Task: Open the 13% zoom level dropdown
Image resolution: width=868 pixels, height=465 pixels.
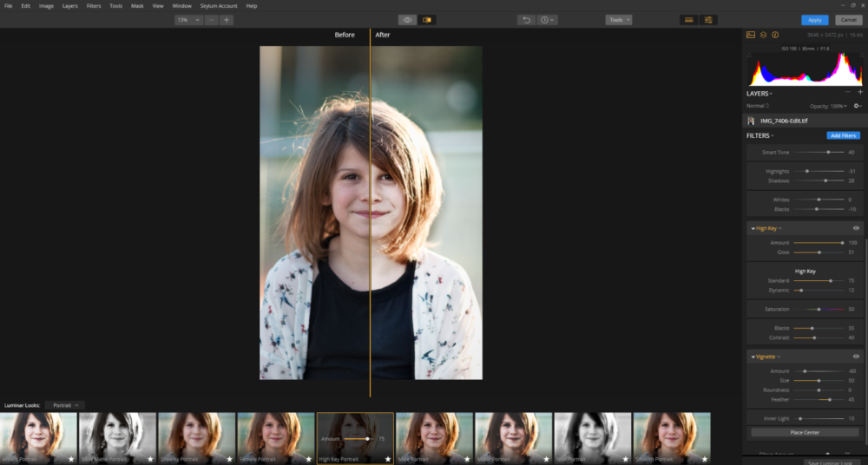Action: point(188,20)
